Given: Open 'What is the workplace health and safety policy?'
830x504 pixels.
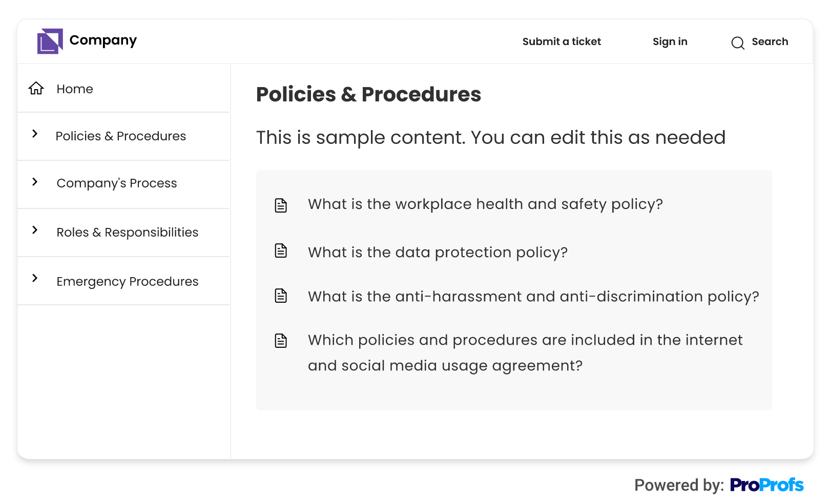Looking at the screenshot, I should pyautogui.click(x=485, y=204).
